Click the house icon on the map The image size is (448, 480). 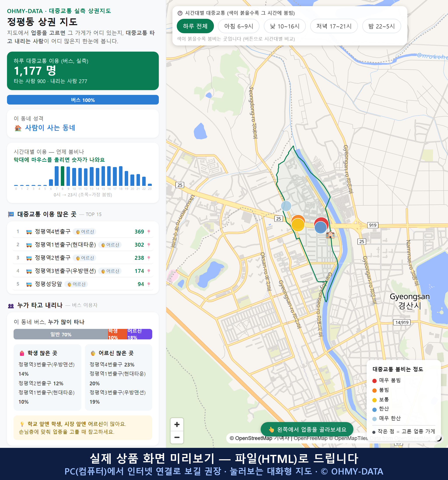330,234
